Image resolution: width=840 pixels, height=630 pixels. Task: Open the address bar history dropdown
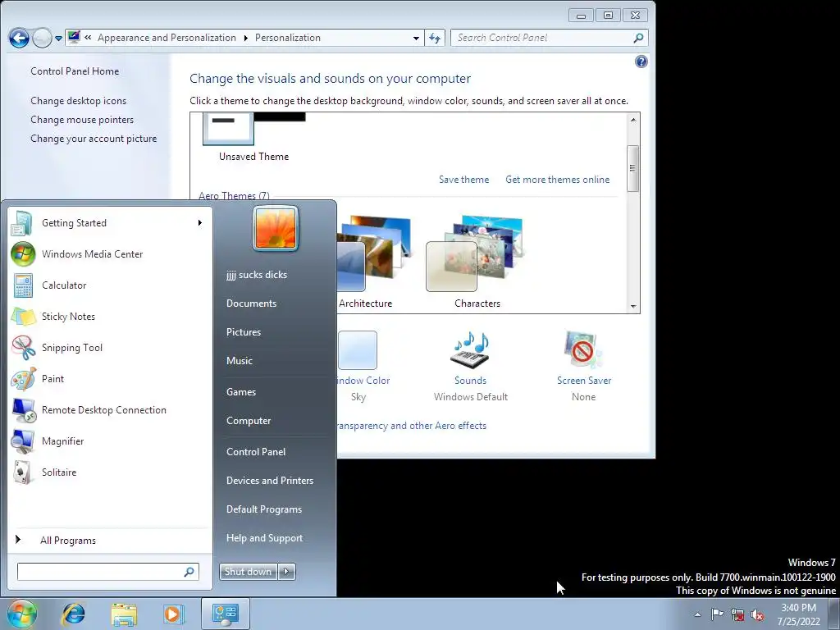point(416,38)
